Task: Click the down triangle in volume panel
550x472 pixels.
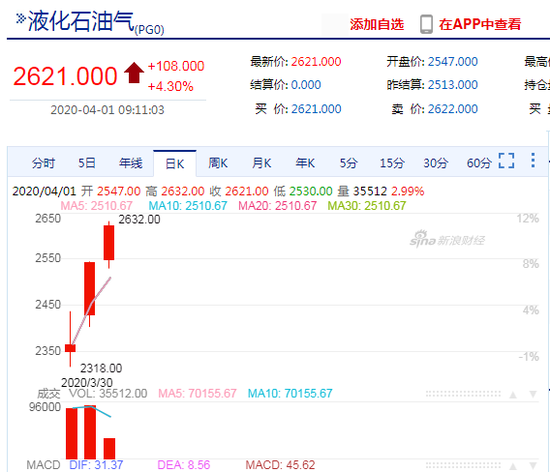Action: click(533, 395)
